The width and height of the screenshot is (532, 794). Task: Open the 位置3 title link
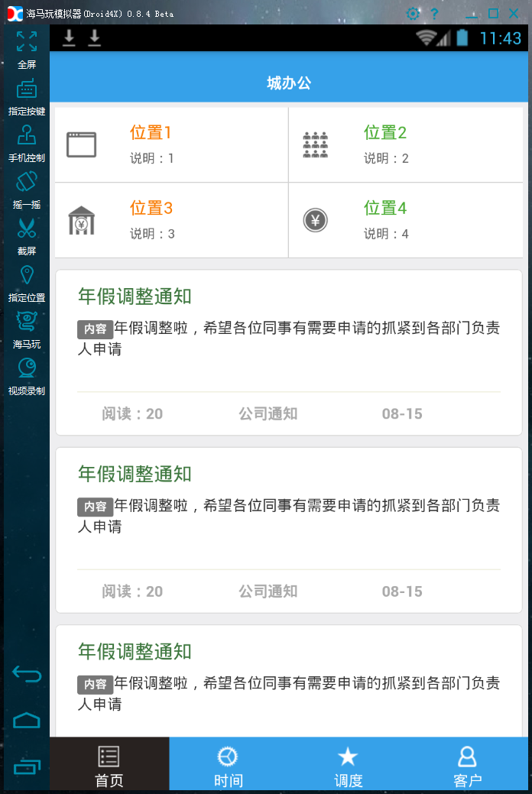(151, 208)
